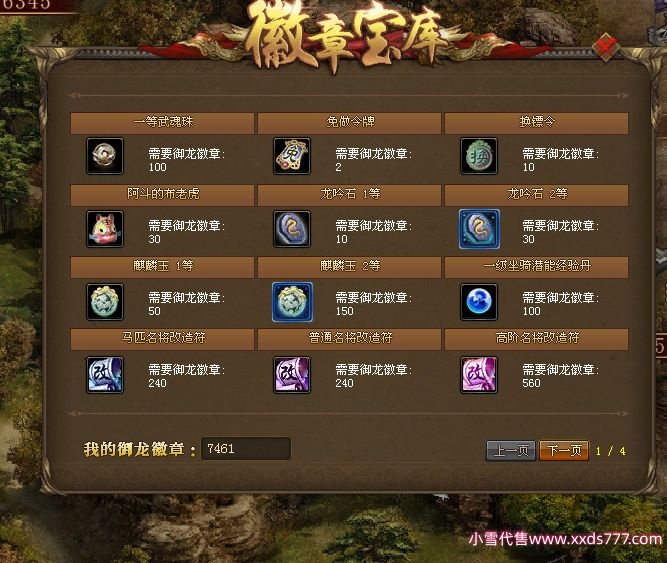
Task: Select the 龙吟石 1等 stone icon
Action: pyautogui.click(x=292, y=229)
